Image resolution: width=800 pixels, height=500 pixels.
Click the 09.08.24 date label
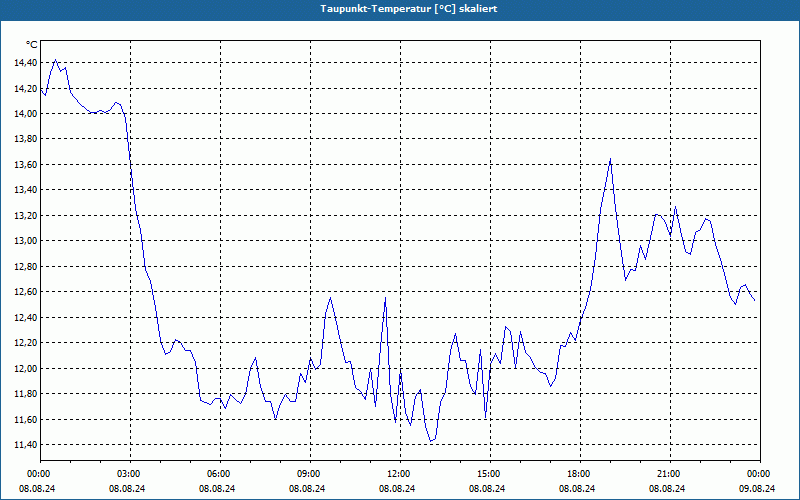point(758,488)
